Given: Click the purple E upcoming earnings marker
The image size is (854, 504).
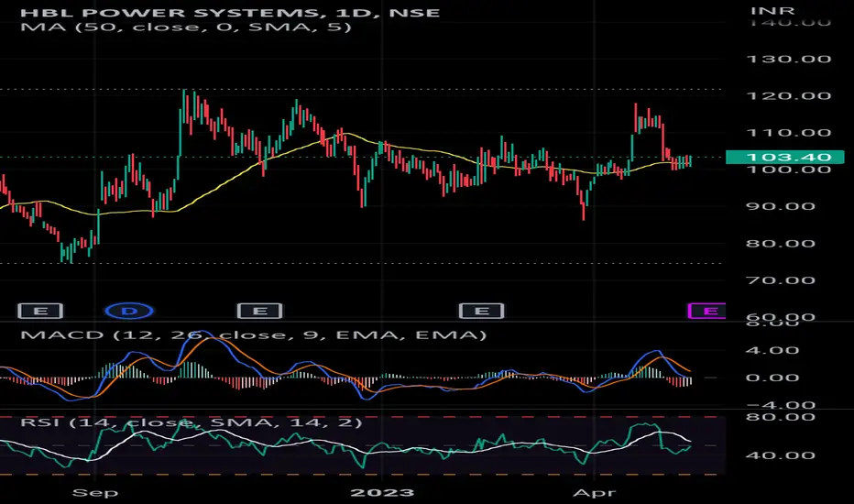Looking at the screenshot, I should tap(707, 312).
